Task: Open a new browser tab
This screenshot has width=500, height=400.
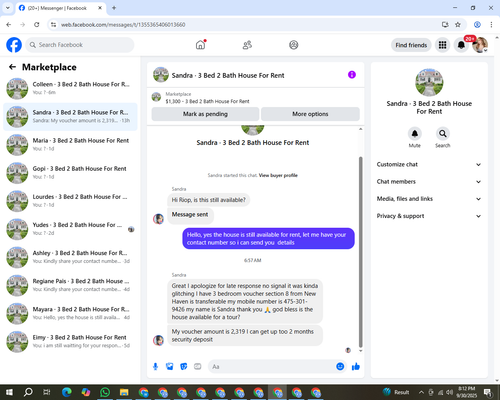Action: [114, 8]
